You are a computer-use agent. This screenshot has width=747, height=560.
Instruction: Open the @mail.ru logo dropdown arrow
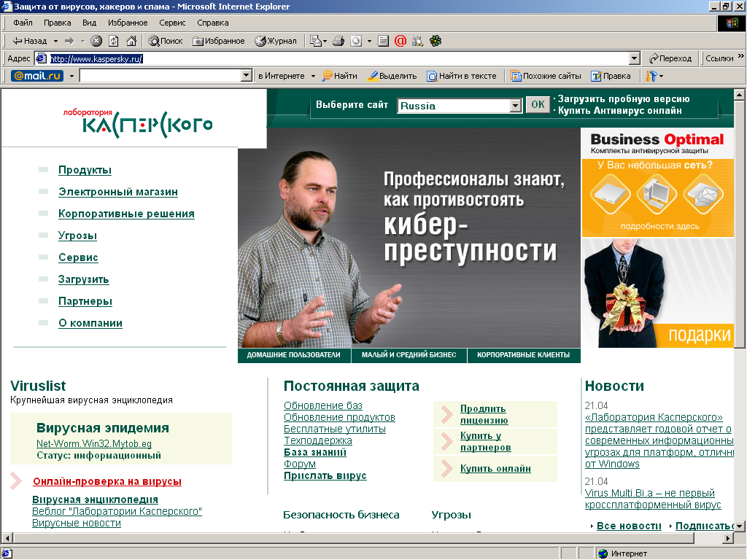[x=71, y=76]
